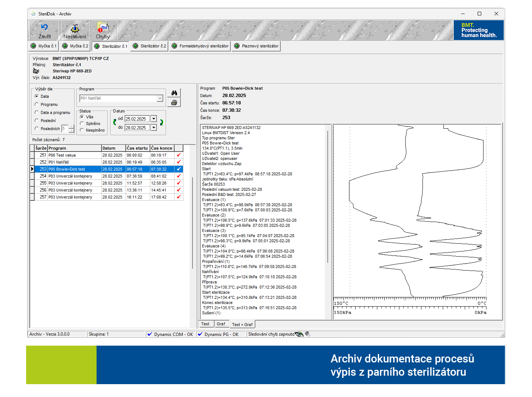
Task: Select the Myčka č.2 device button
Action: [75, 46]
